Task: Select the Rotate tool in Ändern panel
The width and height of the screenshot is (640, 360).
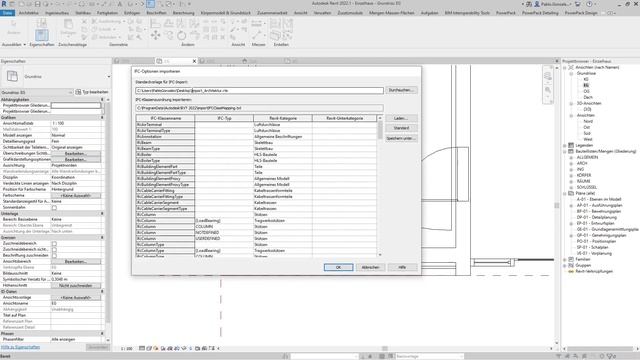Action: pos(181,36)
